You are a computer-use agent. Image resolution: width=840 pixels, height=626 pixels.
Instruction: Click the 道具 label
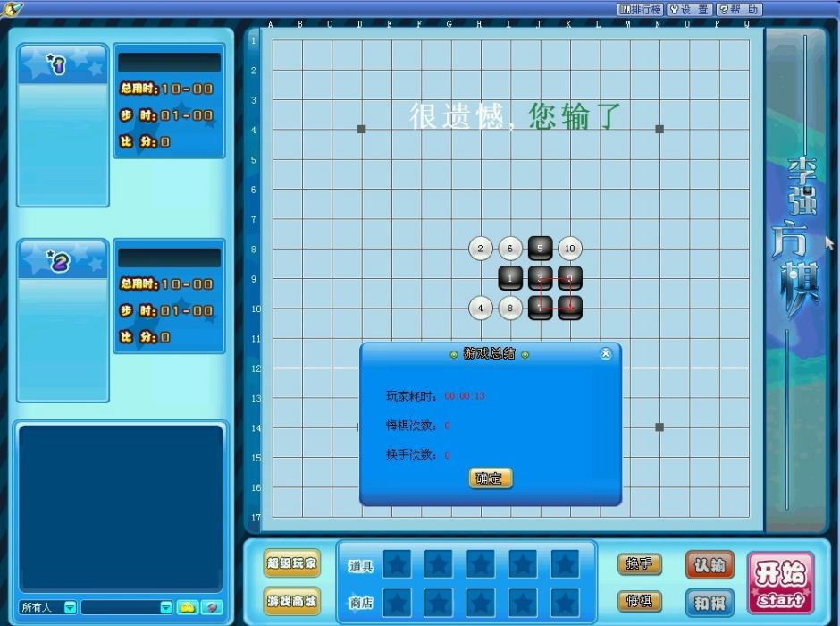pyautogui.click(x=360, y=566)
